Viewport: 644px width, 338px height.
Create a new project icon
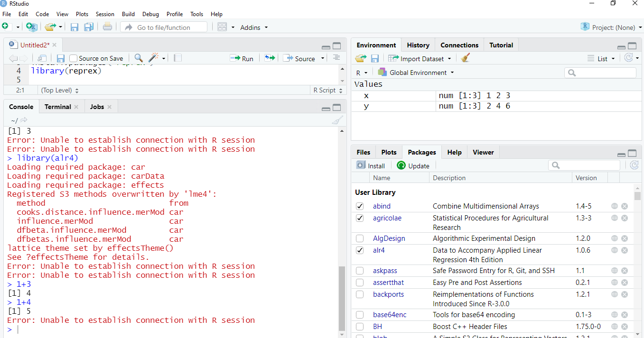[31, 27]
